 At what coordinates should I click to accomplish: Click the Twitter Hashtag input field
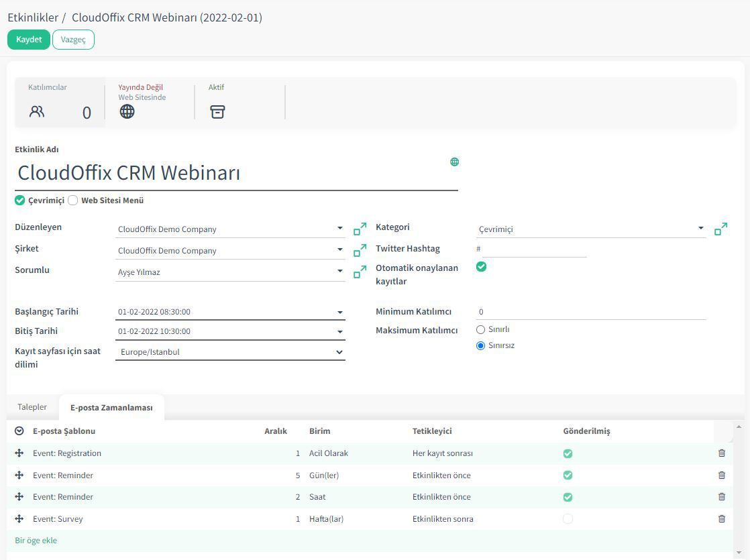pos(534,249)
